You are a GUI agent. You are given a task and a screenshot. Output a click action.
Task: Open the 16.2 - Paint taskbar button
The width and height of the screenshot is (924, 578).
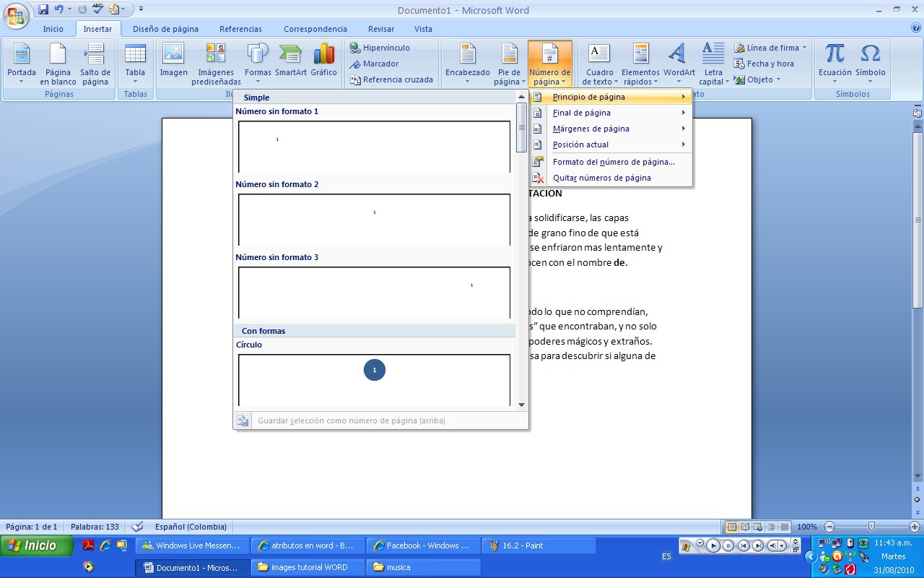coord(539,545)
